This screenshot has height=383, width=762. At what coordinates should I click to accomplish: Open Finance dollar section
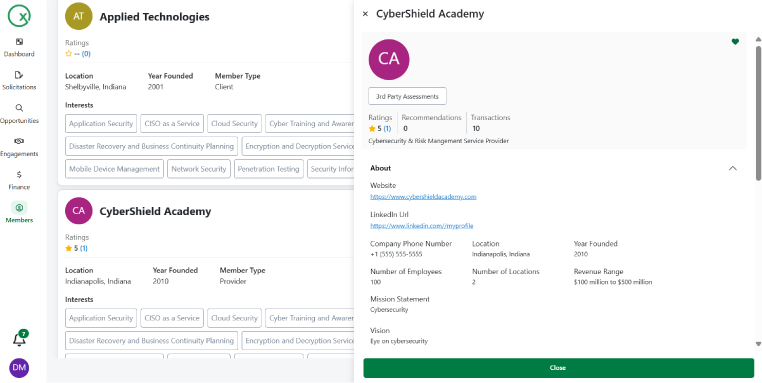pyautogui.click(x=19, y=180)
